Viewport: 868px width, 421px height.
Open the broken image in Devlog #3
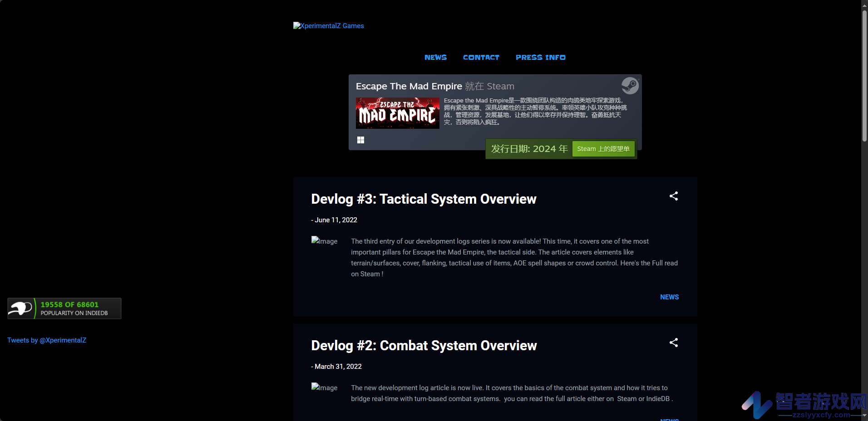(324, 241)
